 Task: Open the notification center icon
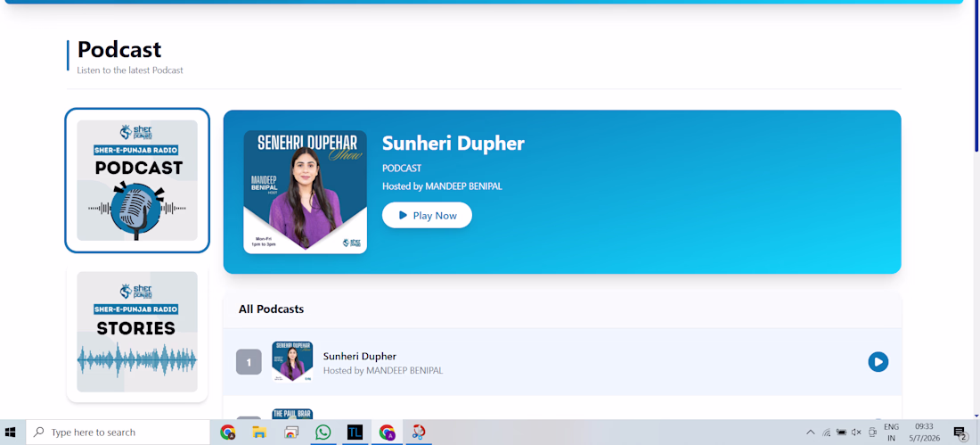pos(960,432)
